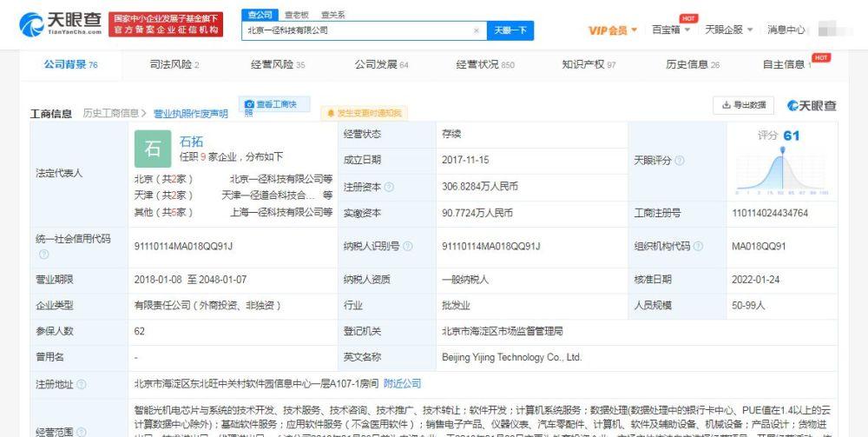Open legal representative 石拓 link
Viewport: 868px width, 437px height.
(191, 142)
